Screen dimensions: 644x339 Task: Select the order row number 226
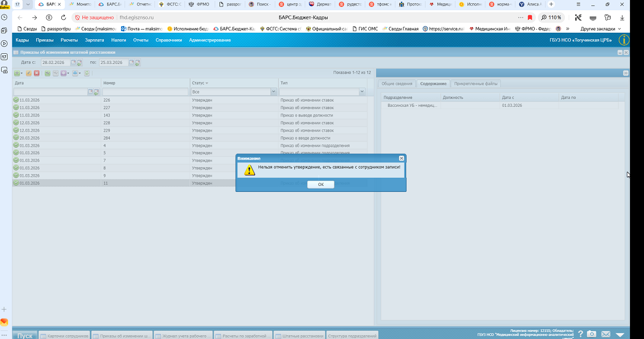coord(190,100)
